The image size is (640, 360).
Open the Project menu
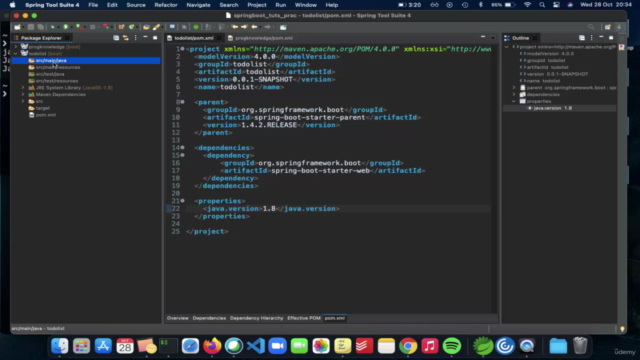pos(257,5)
